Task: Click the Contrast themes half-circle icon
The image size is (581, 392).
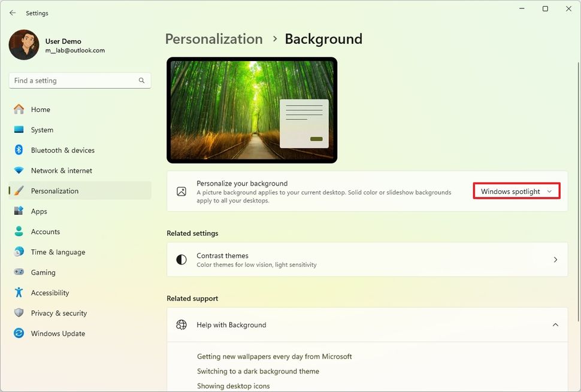Action: click(181, 260)
